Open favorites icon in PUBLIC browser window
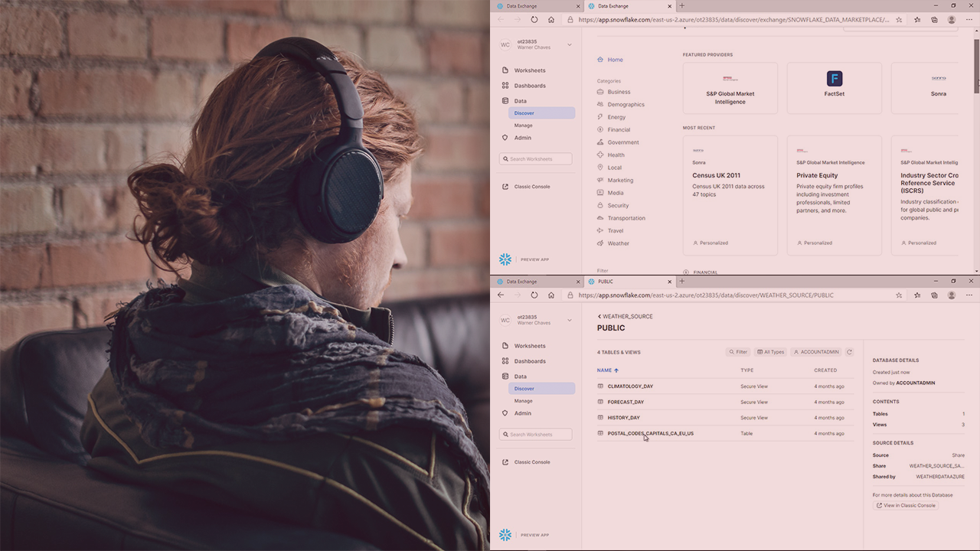 [x=917, y=295]
